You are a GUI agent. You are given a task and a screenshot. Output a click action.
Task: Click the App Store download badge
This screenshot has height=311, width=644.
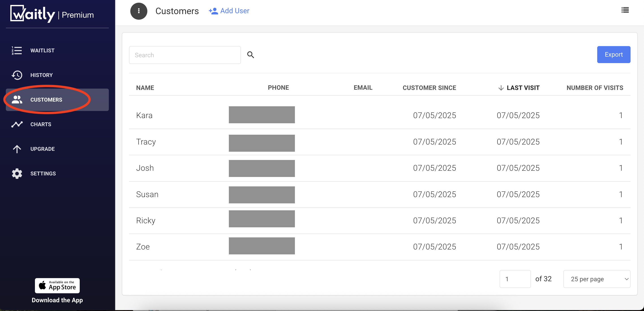point(57,285)
